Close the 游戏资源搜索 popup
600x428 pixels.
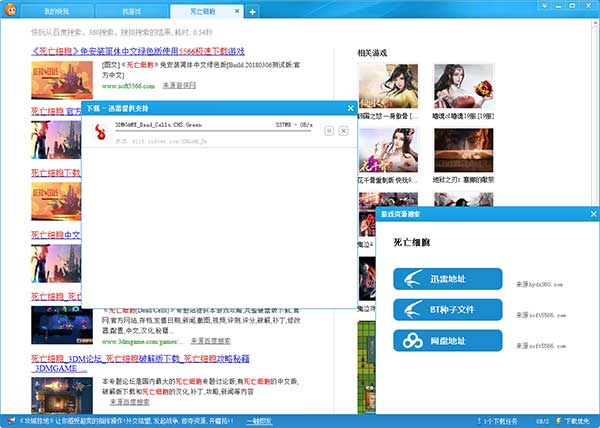[593, 214]
